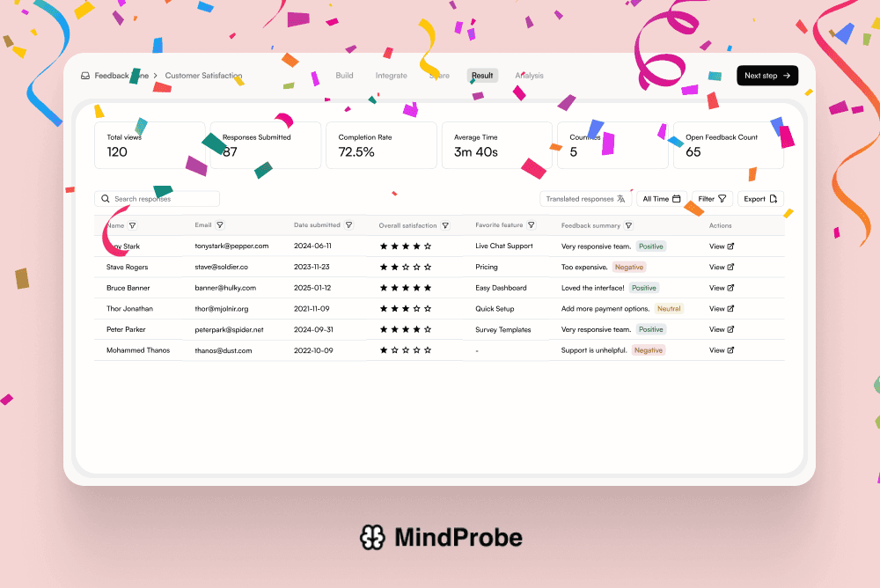Click the Favorite feature column filter icon

532,225
